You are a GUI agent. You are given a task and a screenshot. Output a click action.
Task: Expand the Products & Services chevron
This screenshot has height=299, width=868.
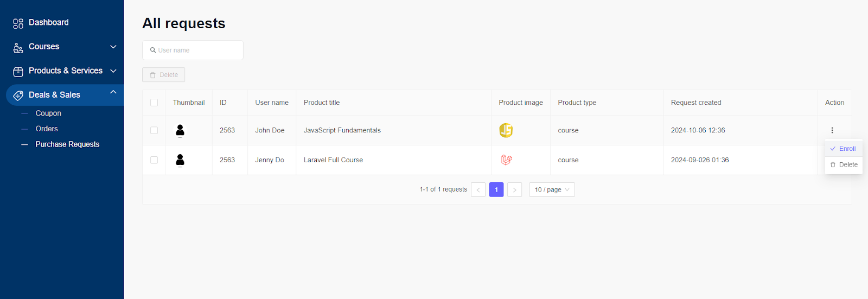click(x=113, y=71)
